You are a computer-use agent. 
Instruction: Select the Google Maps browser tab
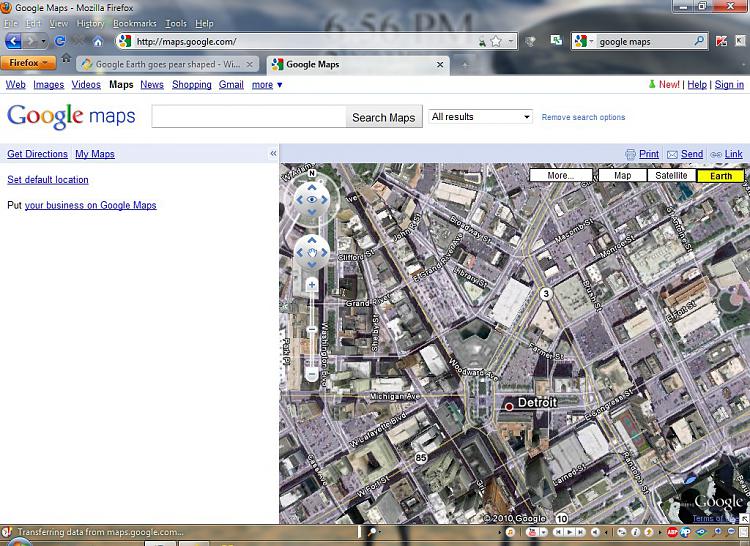[x=358, y=64]
